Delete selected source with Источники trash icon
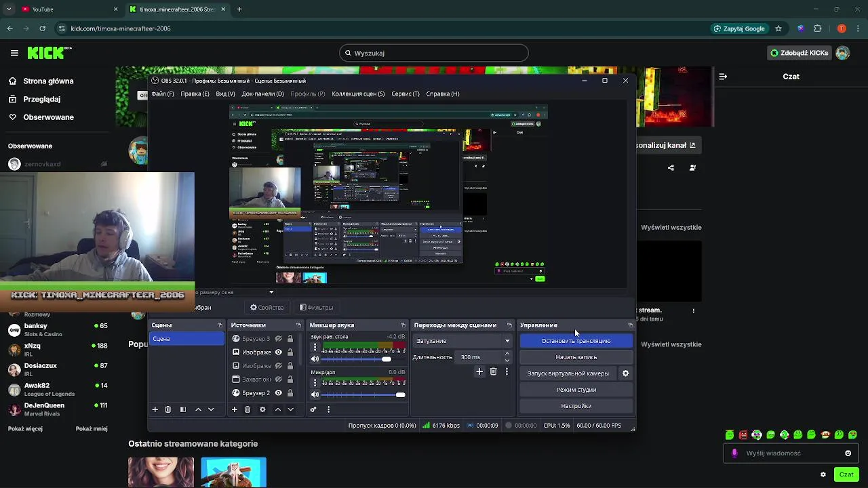Viewport: 868px width, 488px height. [248, 409]
